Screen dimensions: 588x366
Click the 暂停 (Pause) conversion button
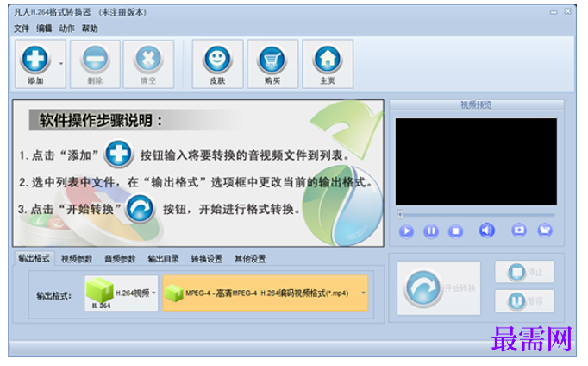(x=524, y=301)
